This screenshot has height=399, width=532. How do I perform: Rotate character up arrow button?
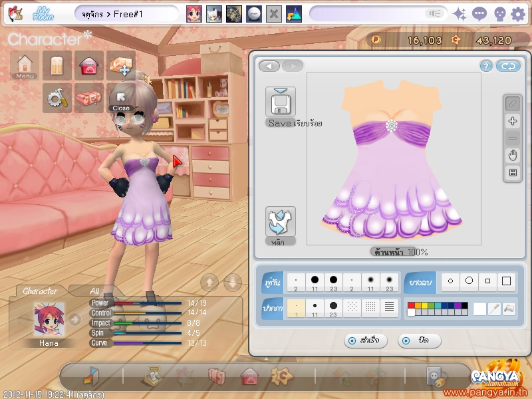point(209,282)
